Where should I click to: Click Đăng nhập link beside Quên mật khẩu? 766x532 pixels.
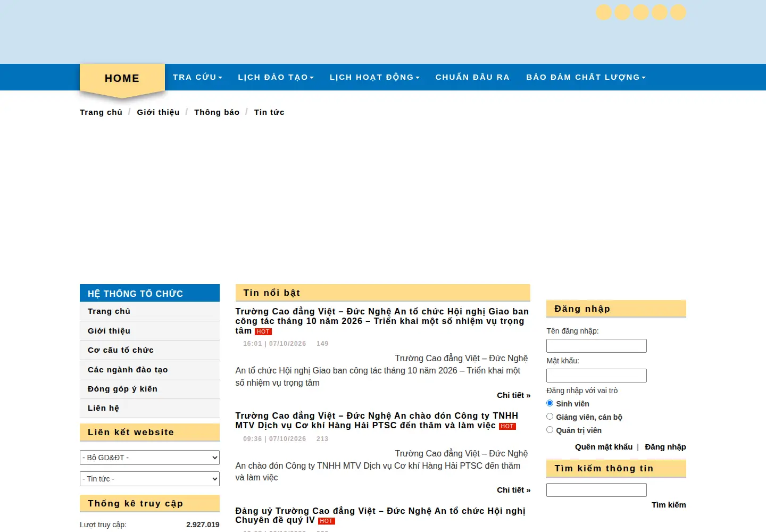[x=665, y=447]
